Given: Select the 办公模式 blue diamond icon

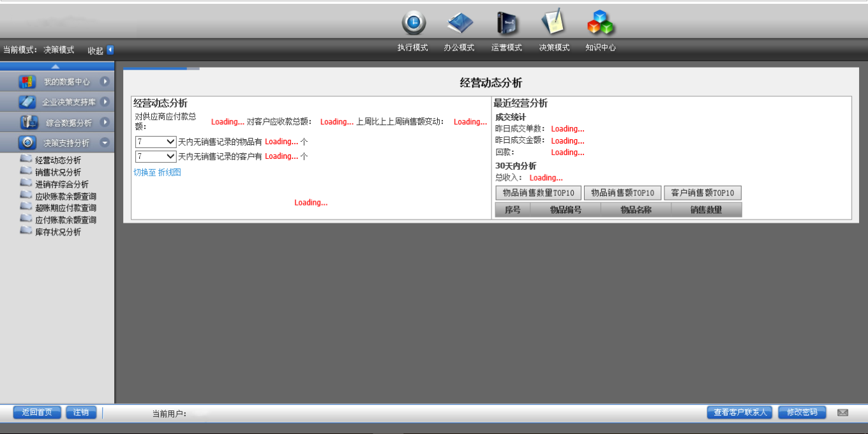Looking at the screenshot, I should click(x=460, y=23).
